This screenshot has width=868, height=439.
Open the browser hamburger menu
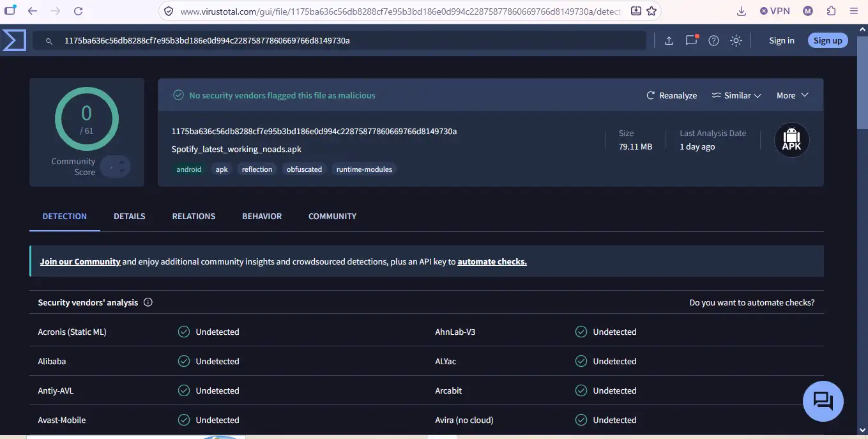(854, 11)
